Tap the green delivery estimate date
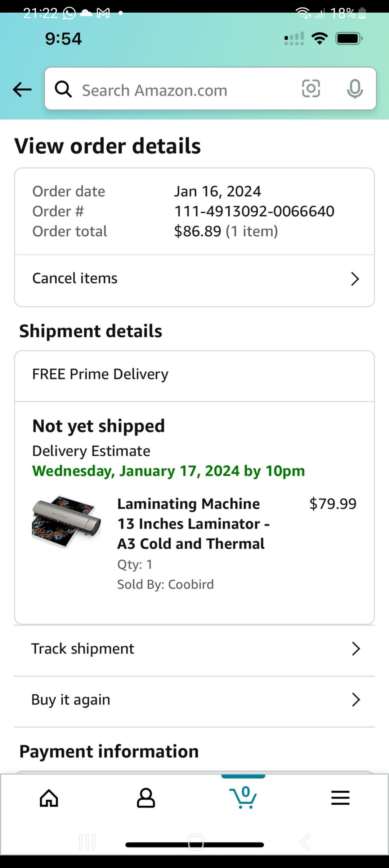389x868 pixels. pos(169,471)
